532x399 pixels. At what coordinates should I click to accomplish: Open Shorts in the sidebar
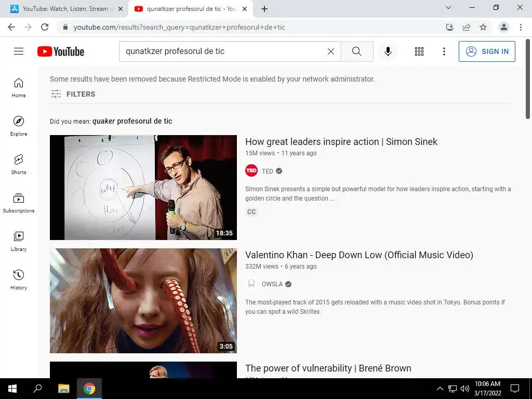(x=19, y=164)
